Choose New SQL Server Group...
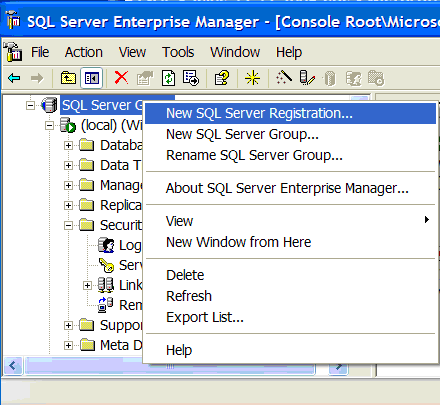Screen dimensions: 440x405 point(290,134)
